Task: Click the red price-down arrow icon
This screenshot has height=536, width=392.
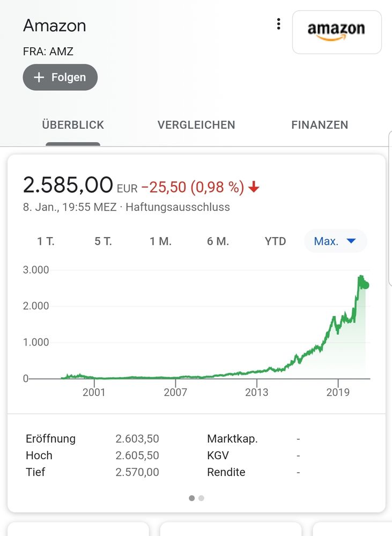Action: (254, 187)
